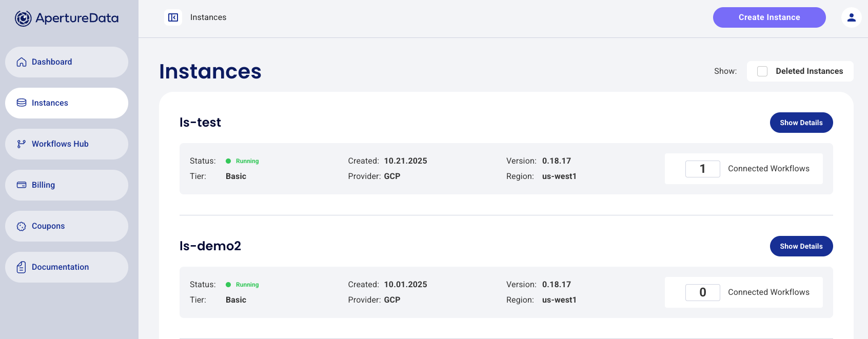Click ls-test Connected Workflows count box

(702, 169)
